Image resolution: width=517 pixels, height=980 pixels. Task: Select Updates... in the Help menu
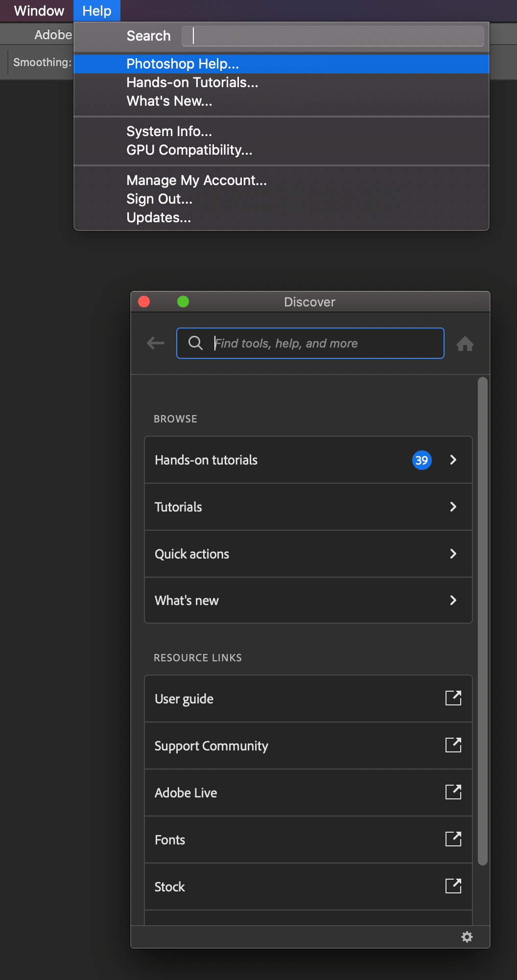pos(282,217)
